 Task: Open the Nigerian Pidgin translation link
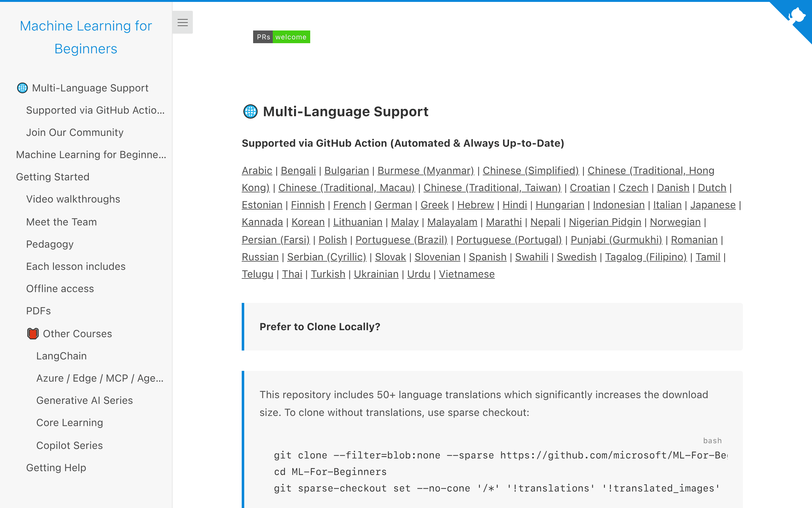coord(605,222)
